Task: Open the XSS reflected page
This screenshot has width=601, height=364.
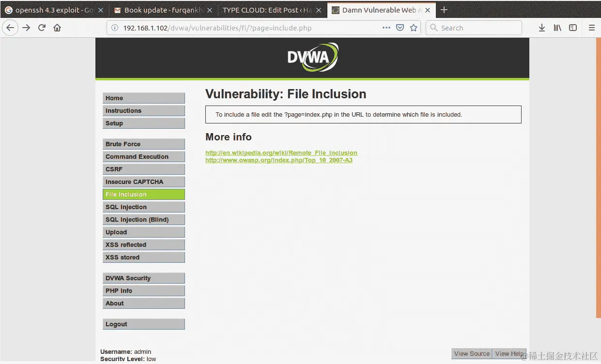Action: [x=144, y=244]
